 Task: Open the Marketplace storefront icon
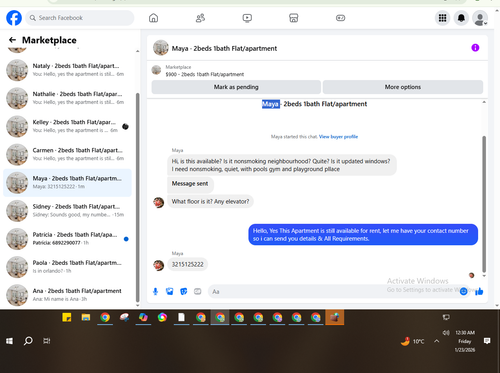click(294, 18)
